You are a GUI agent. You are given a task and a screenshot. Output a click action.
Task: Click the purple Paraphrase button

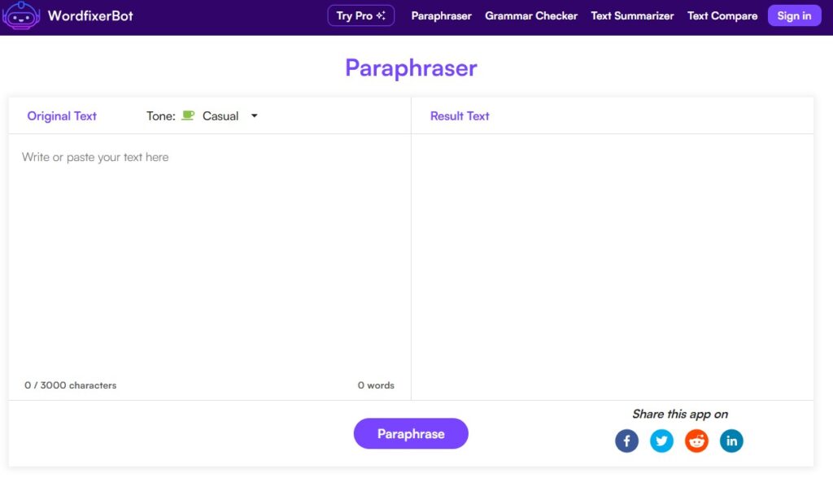click(x=411, y=434)
